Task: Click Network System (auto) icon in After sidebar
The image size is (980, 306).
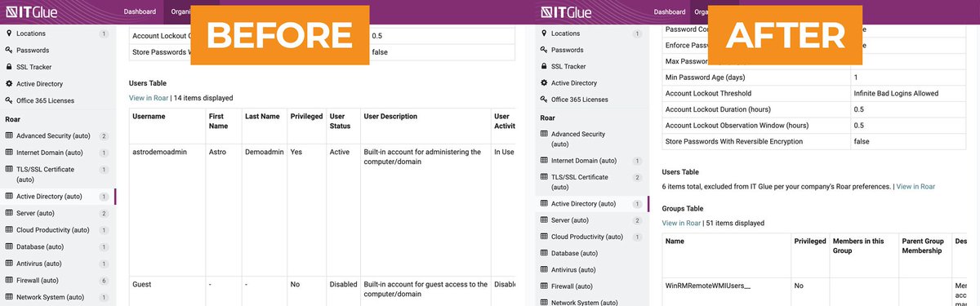Action: [x=544, y=302]
